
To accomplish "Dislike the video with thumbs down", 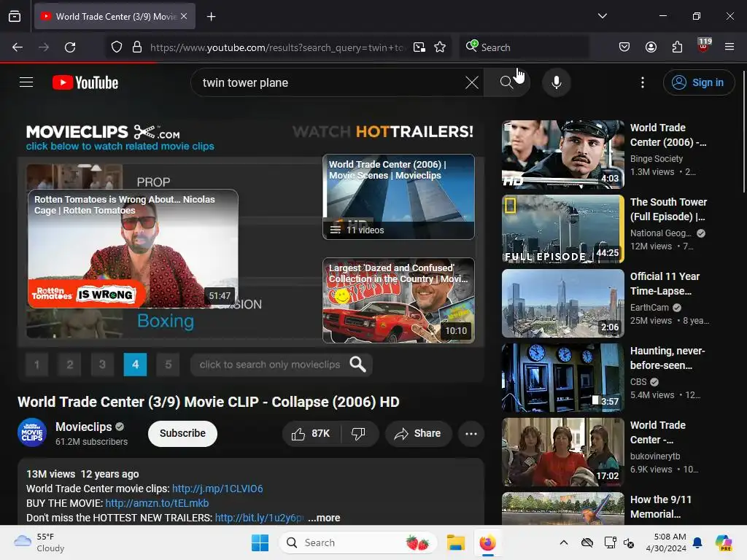I will (359, 433).
